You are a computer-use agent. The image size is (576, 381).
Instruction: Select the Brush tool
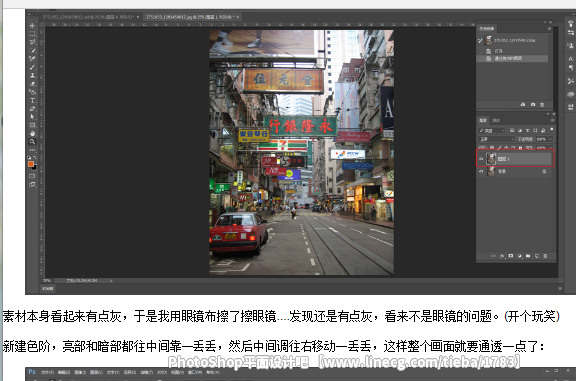32,67
